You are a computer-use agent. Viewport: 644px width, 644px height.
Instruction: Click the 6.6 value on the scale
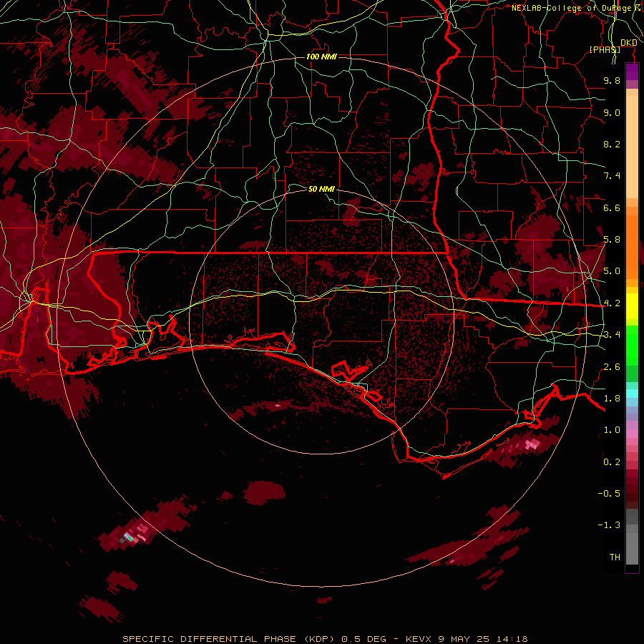click(612, 208)
